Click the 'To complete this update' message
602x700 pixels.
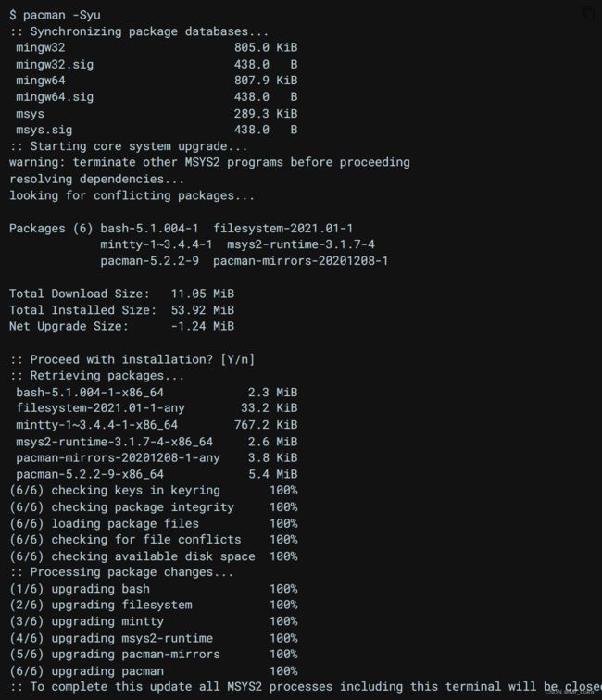coord(306,687)
